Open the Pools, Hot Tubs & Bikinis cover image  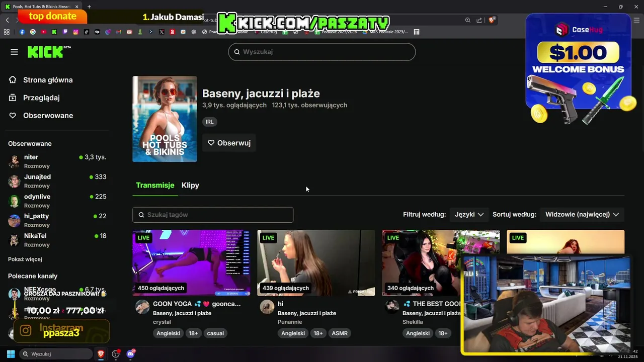click(165, 119)
